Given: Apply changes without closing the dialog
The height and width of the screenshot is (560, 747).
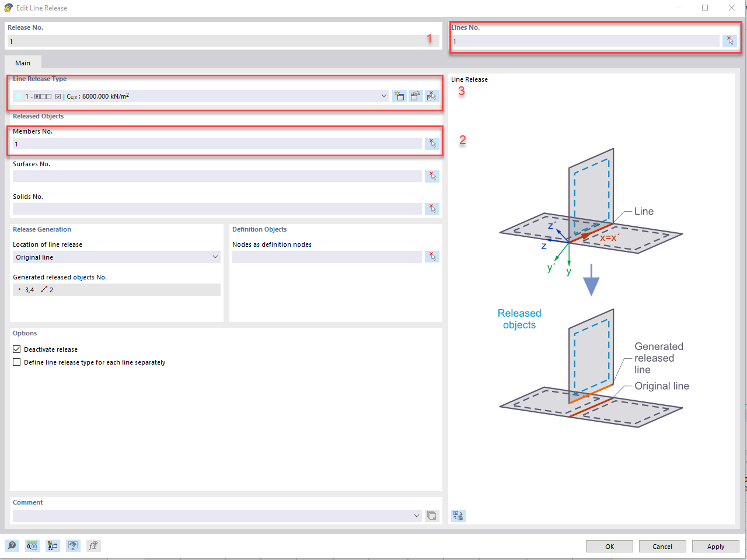Looking at the screenshot, I should point(715,546).
